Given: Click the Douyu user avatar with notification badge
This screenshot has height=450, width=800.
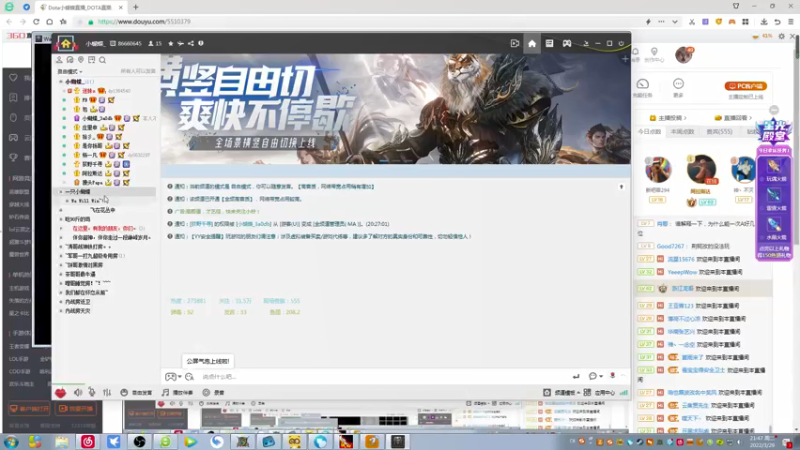Looking at the screenshot, I should 684,54.
